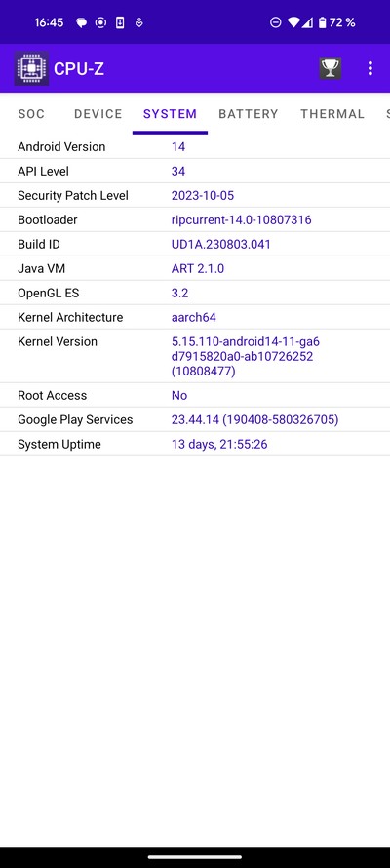Open the trophy validation icon
The image size is (390, 868).
[331, 68]
